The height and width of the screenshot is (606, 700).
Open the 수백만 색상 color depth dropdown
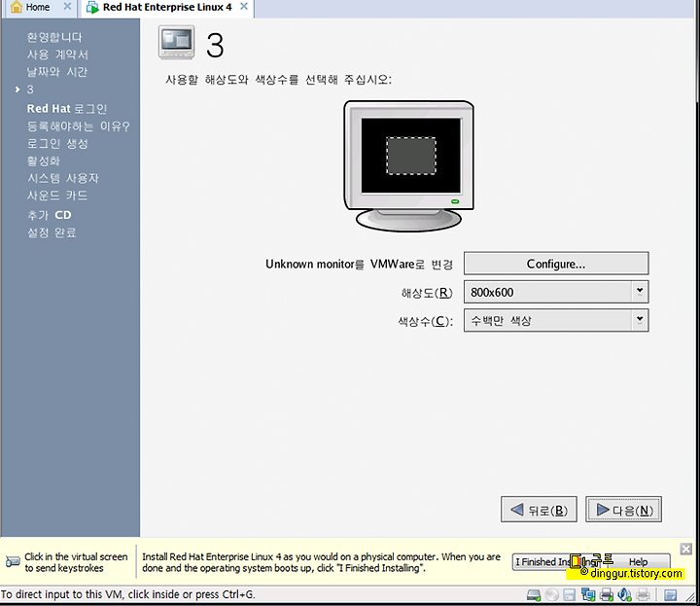click(x=556, y=320)
